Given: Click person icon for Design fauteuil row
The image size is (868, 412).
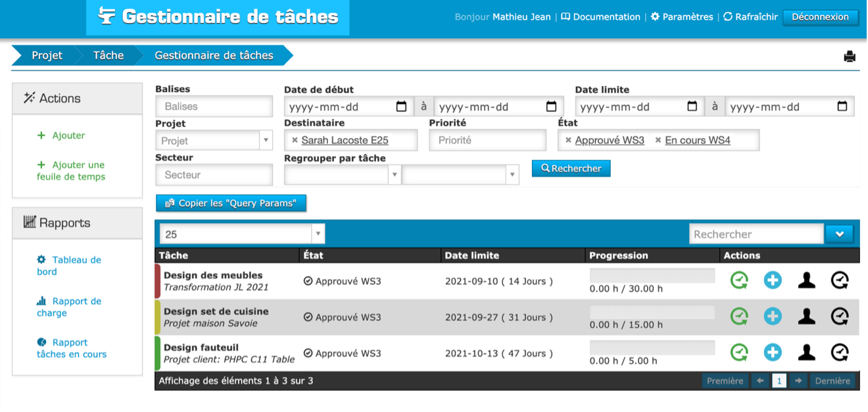Looking at the screenshot, I should pyautogui.click(x=806, y=353).
